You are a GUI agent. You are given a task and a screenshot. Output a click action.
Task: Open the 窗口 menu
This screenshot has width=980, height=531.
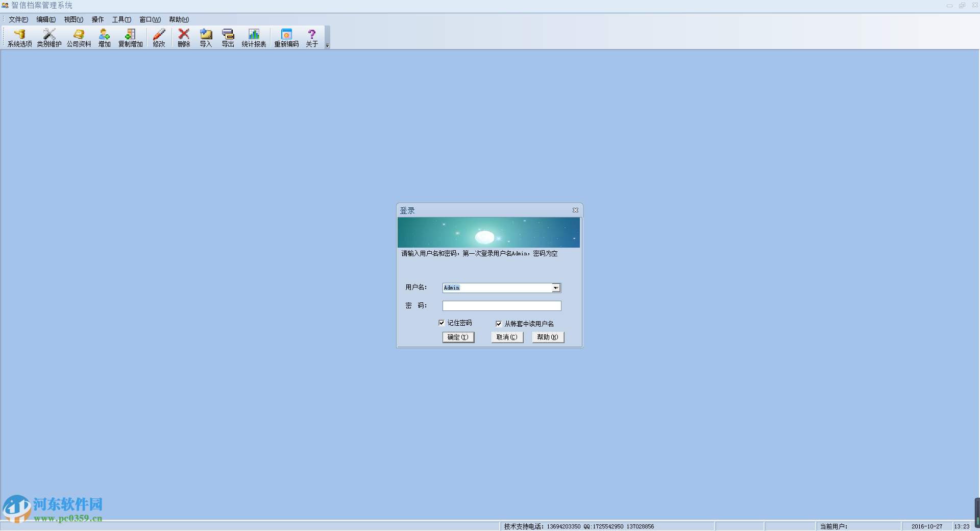[x=150, y=19]
